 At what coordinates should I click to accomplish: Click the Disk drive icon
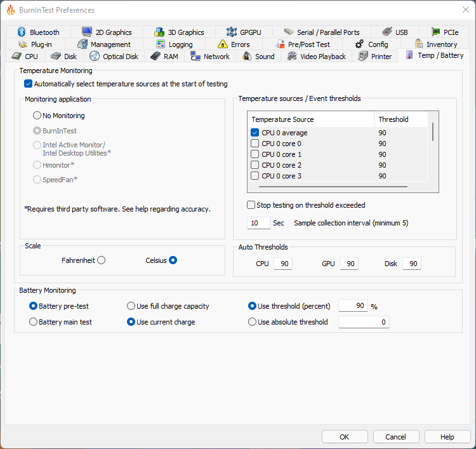tap(56, 56)
